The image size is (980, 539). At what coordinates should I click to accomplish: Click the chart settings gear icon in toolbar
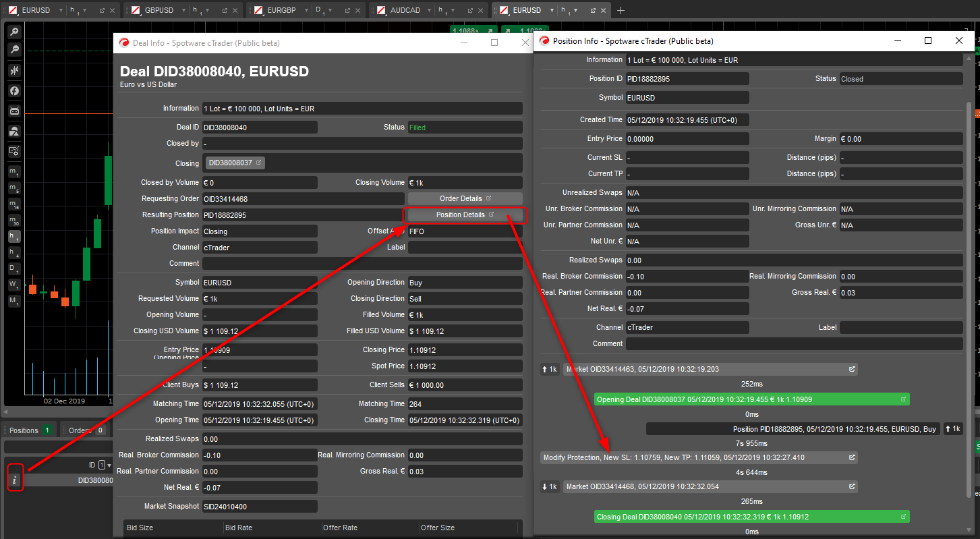coord(14,151)
